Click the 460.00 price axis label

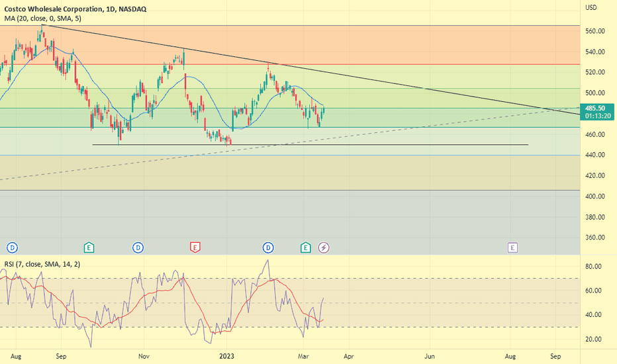click(595, 134)
